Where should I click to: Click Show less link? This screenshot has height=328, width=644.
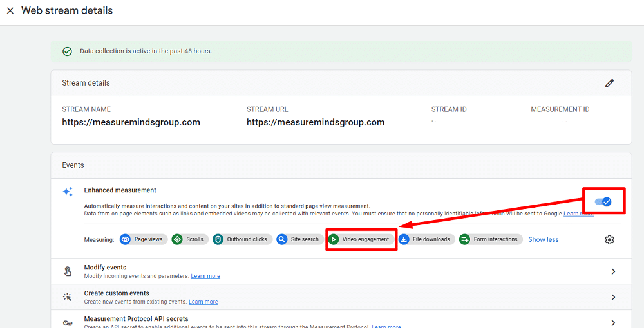pos(543,239)
